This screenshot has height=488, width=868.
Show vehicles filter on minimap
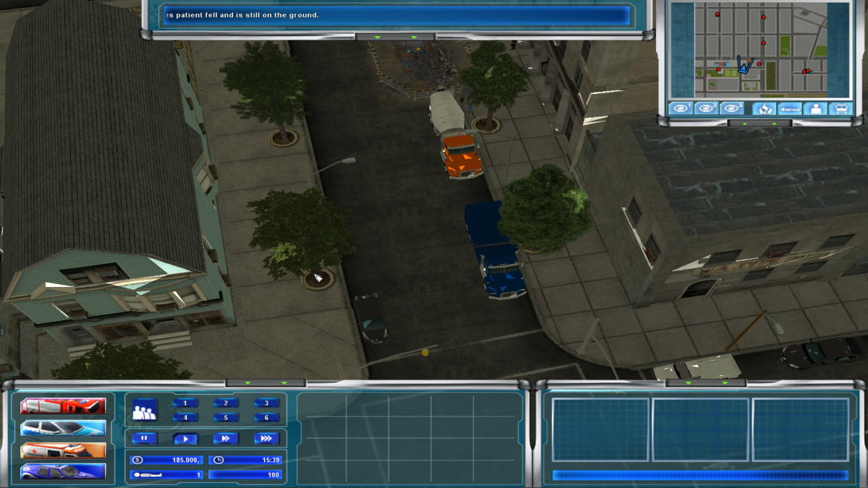[841, 109]
